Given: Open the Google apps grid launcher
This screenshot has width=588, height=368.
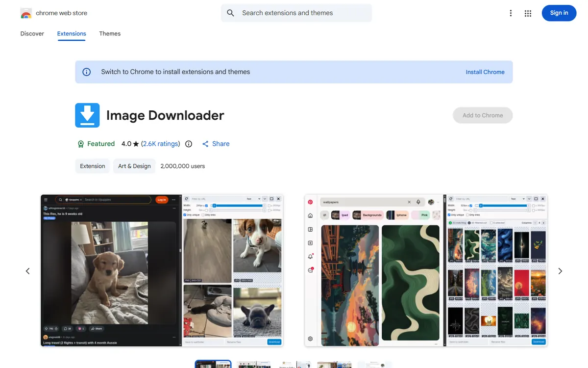Looking at the screenshot, I should click(528, 13).
